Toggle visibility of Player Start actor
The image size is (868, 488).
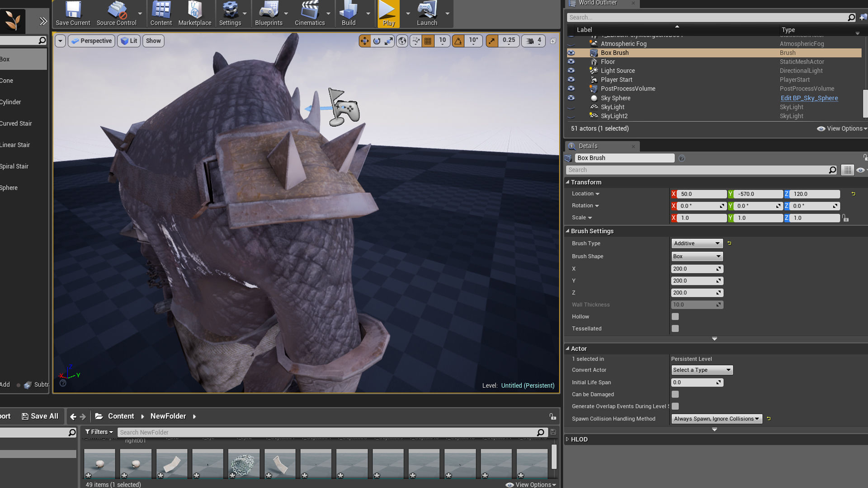coord(571,80)
